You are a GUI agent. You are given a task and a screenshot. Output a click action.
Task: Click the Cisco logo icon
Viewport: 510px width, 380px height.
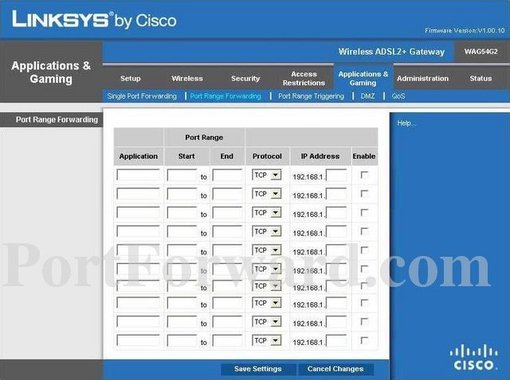point(474,358)
